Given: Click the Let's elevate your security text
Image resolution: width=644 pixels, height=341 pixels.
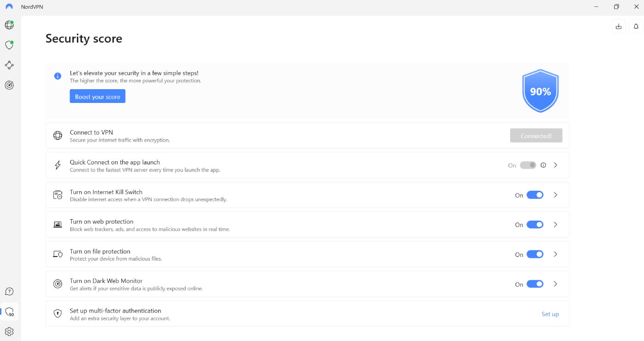Looking at the screenshot, I should [x=134, y=73].
